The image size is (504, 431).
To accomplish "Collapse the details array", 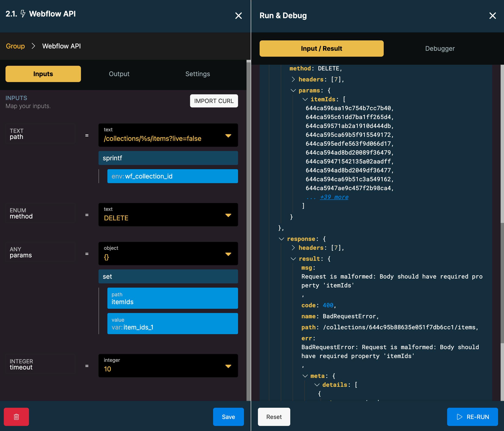I will tap(317, 385).
